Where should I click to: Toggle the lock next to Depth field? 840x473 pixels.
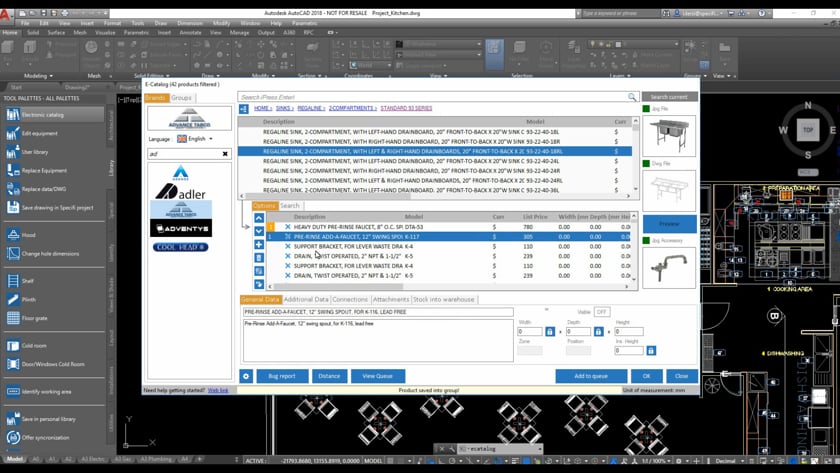(598, 332)
